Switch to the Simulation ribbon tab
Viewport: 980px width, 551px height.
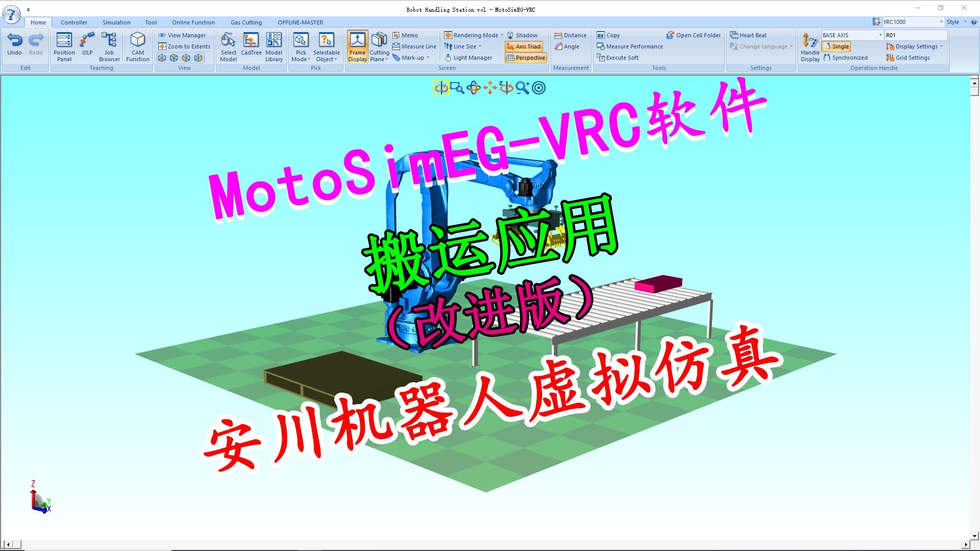(116, 22)
